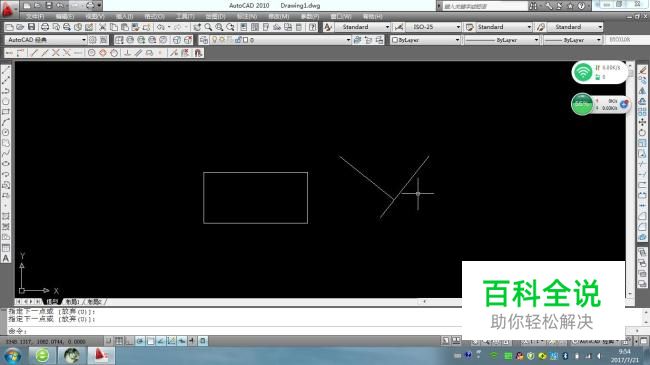Save the drawing using the floppy disk icon

pyautogui.click(x=31, y=27)
